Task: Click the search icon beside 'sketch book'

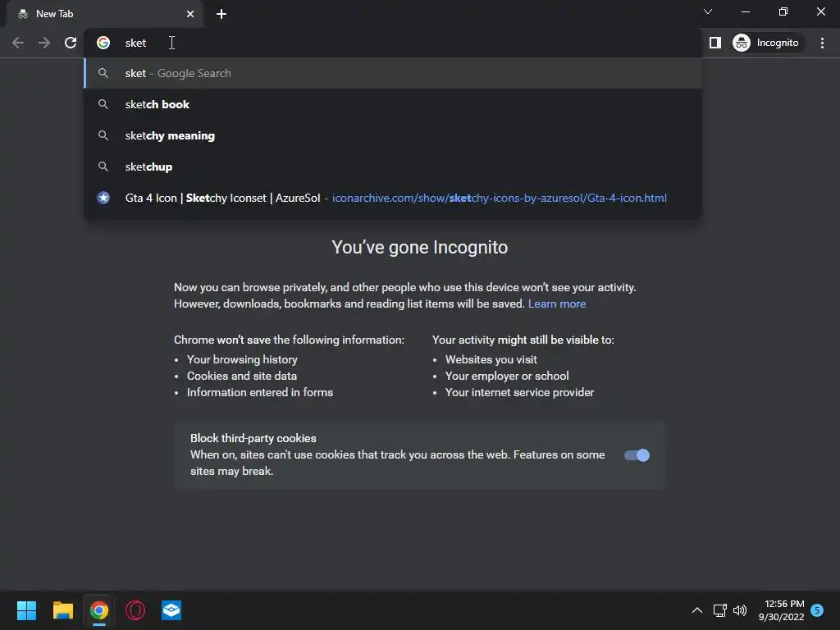Action: (x=103, y=104)
